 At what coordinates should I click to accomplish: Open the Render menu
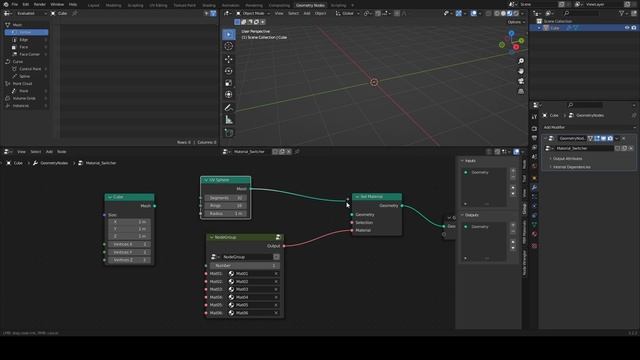[40, 4]
